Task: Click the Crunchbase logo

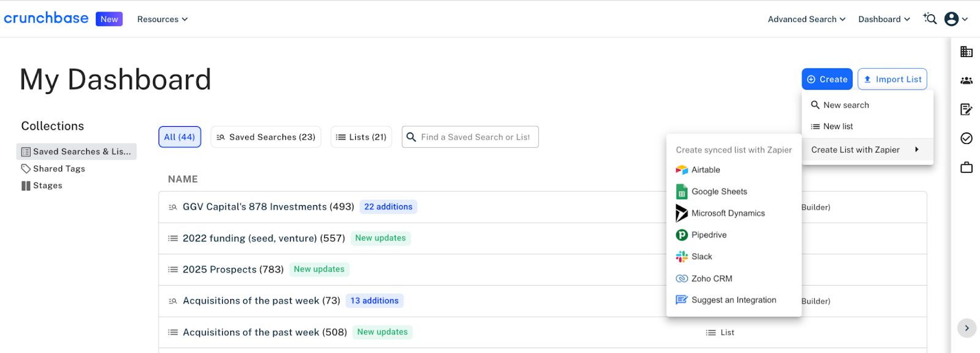Action: pyautogui.click(x=46, y=18)
